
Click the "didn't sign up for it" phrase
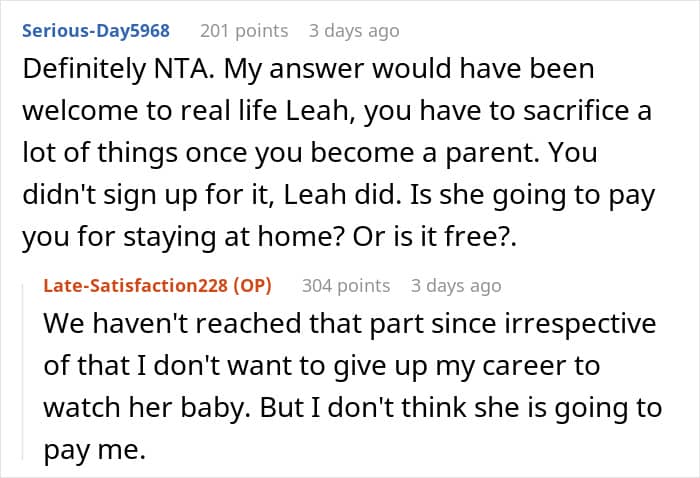click(x=148, y=195)
